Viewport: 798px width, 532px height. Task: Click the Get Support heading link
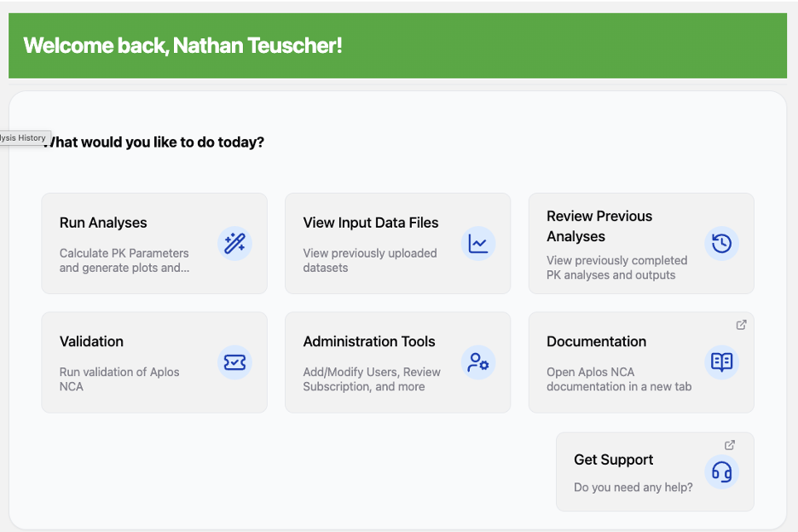coord(613,460)
